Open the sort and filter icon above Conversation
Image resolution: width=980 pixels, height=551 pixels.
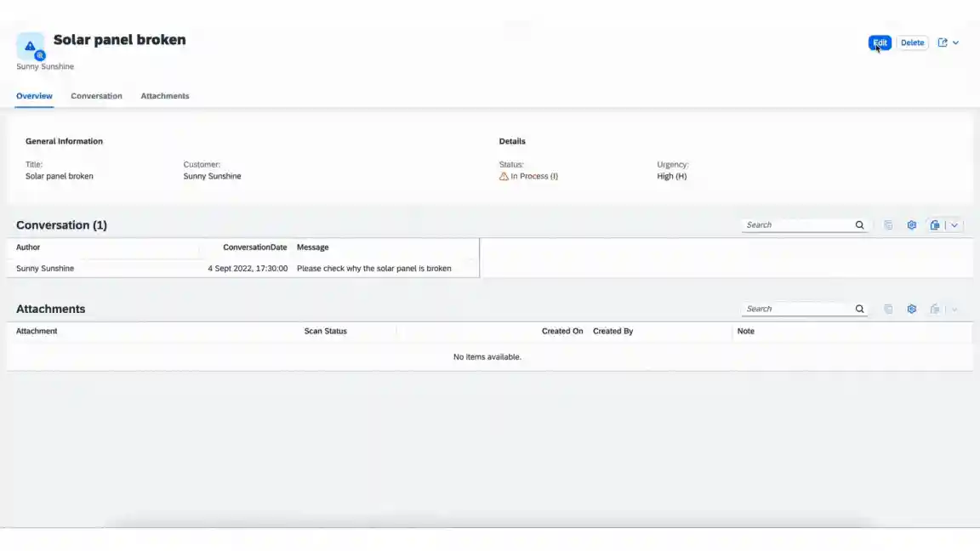(888, 224)
